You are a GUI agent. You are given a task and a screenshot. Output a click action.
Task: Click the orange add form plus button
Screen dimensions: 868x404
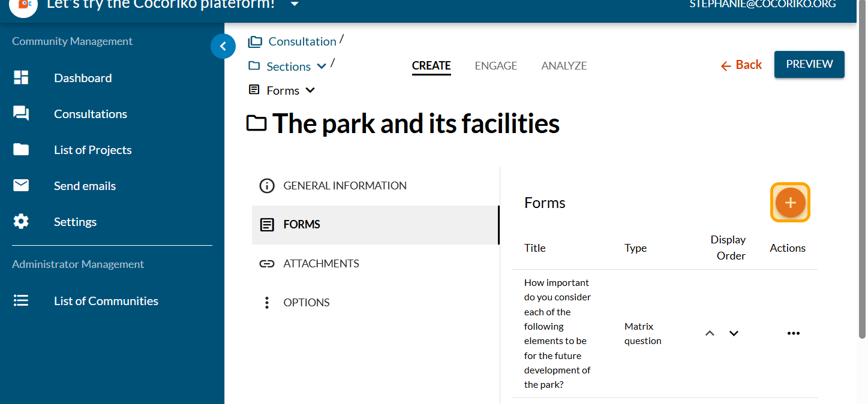[x=790, y=203]
